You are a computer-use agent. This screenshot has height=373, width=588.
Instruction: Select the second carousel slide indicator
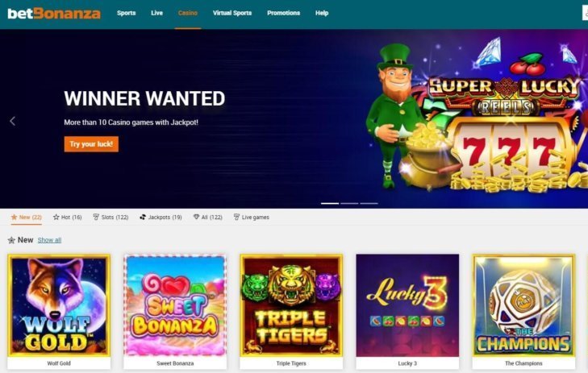tap(349, 203)
